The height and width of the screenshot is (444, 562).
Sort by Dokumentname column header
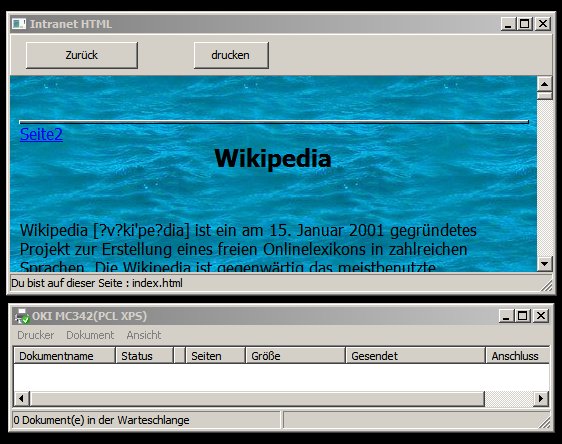click(x=65, y=356)
